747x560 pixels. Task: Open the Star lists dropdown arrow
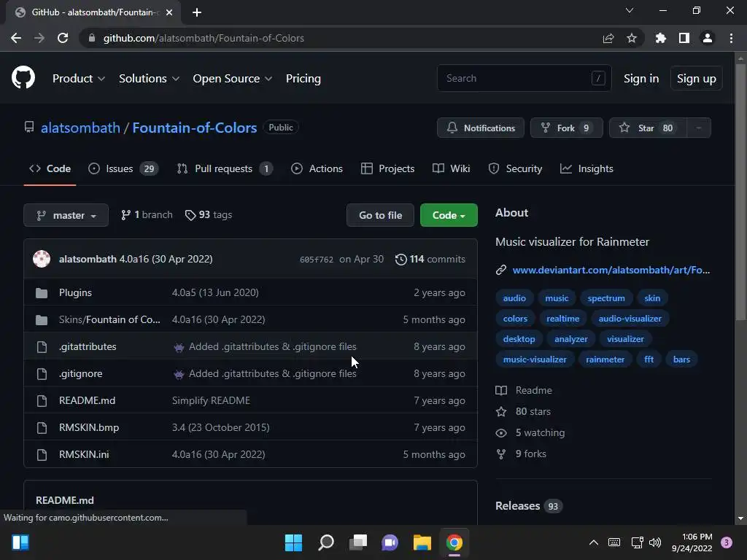pos(698,128)
